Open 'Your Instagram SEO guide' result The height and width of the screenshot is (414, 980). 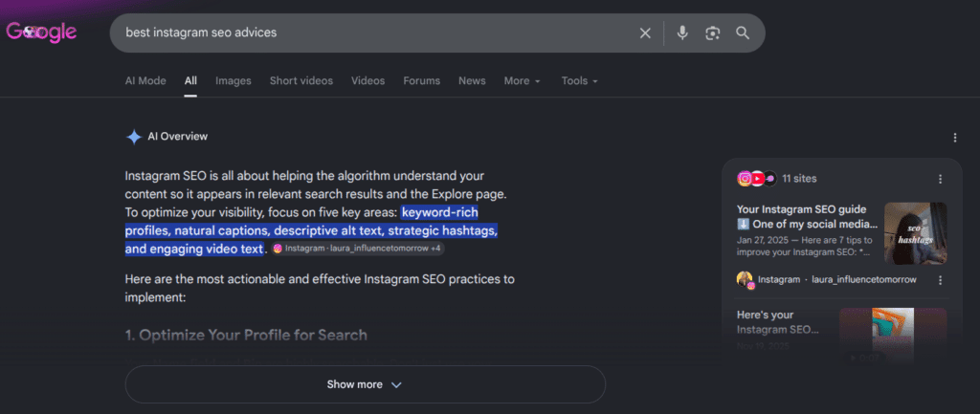[x=808, y=217]
